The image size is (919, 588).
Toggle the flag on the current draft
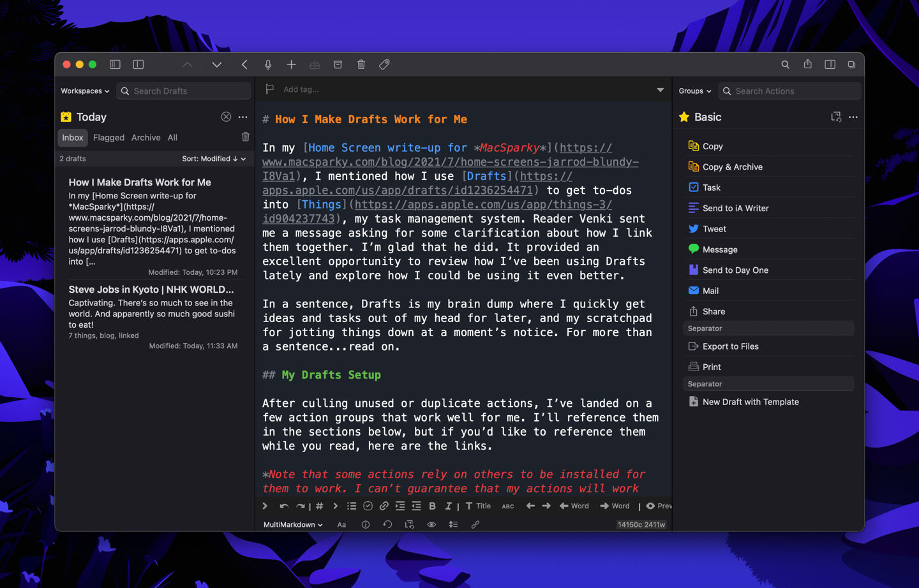(270, 89)
